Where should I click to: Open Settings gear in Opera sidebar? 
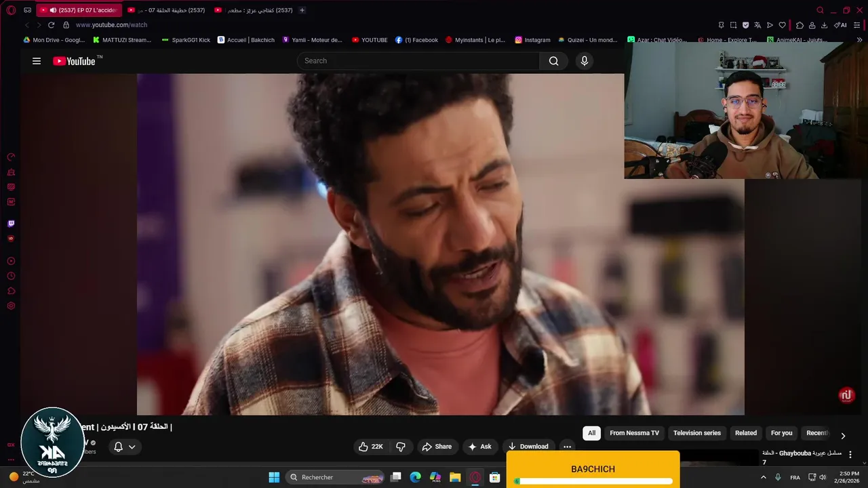(x=11, y=306)
